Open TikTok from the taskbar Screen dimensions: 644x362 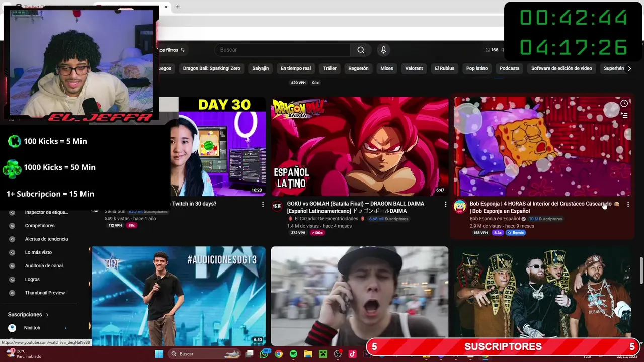352,354
